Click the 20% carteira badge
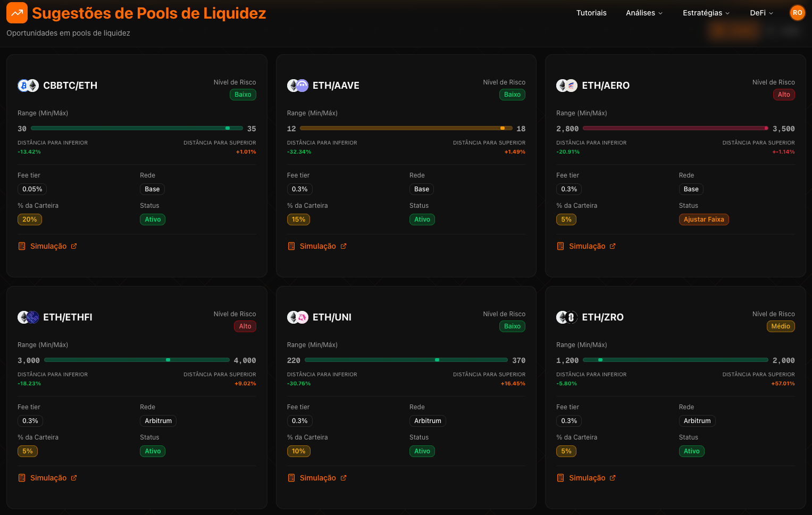 coord(30,219)
